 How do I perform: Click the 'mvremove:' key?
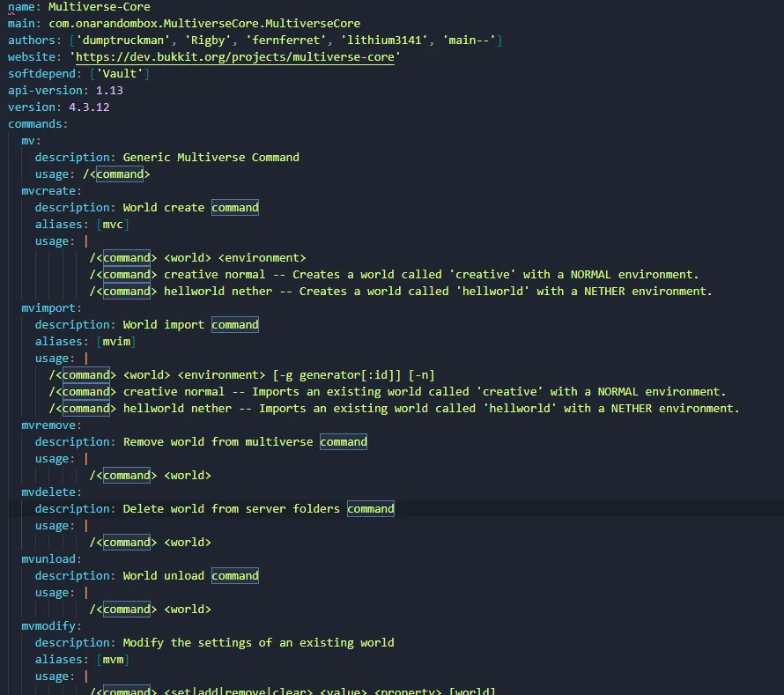tap(51, 425)
